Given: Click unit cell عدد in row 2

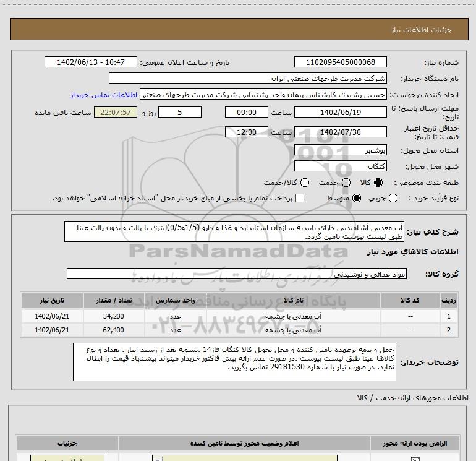Looking at the screenshot, I should tap(176, 330).
